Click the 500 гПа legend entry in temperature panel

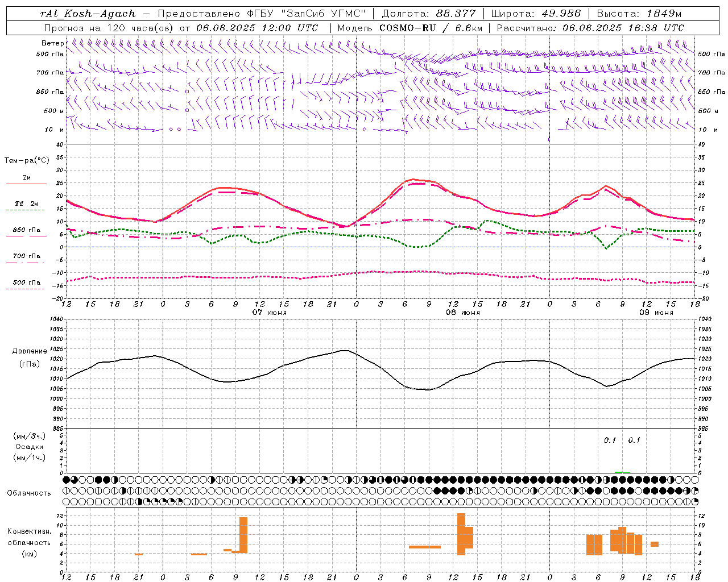point(26,282)
